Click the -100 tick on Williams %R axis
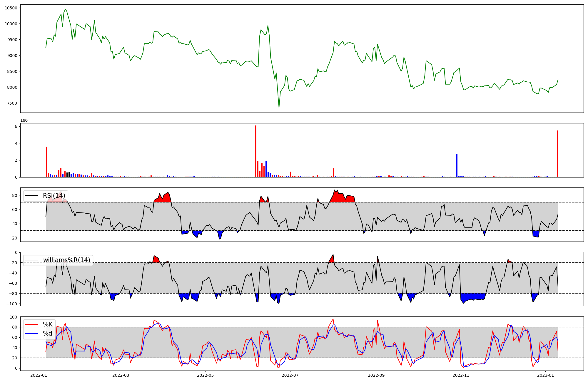This screenshot has height=382, width=588. click(x=12, y=304)
